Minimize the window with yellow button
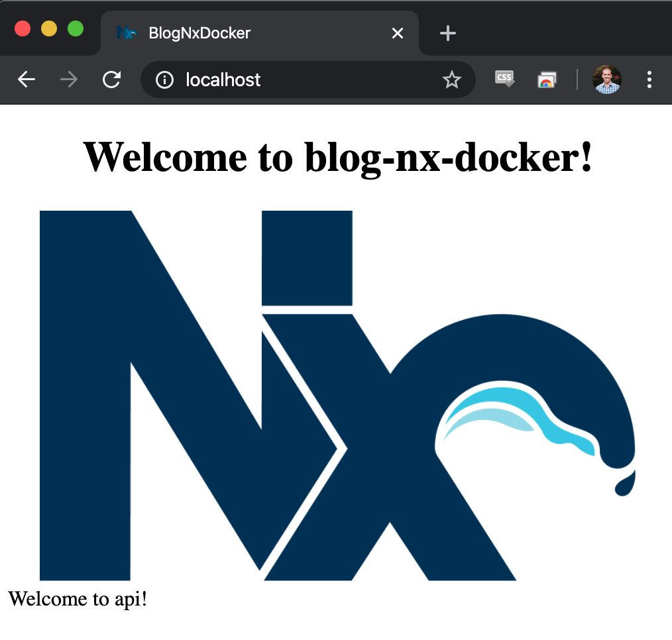The width and height of the screenshot is (672, 640). point(49,28)
